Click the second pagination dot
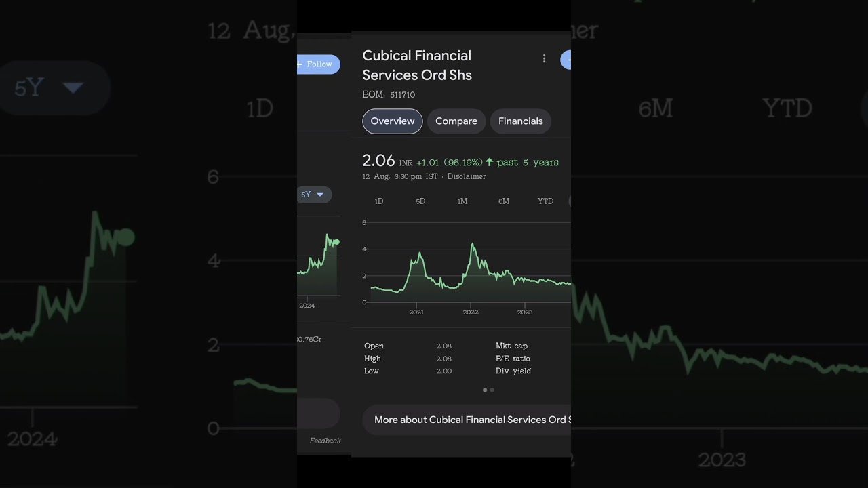The width and height of the screenshot is (868, 488). [x=492, y=390]
